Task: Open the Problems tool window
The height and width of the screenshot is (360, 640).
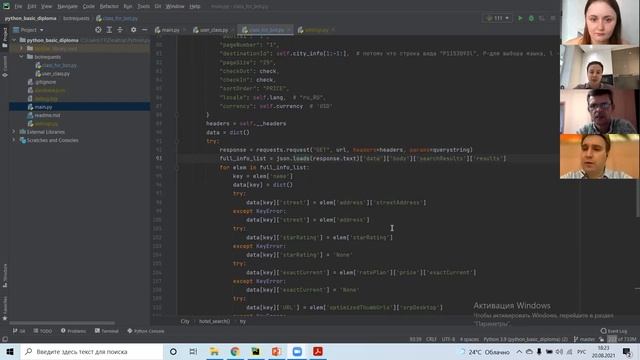Action: coord(73,331)
